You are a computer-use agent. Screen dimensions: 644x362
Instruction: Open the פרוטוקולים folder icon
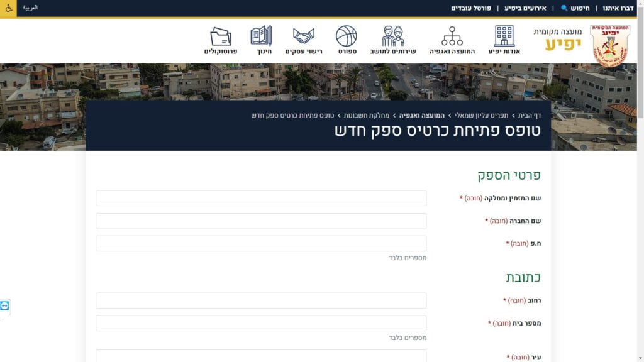(221, 36)
